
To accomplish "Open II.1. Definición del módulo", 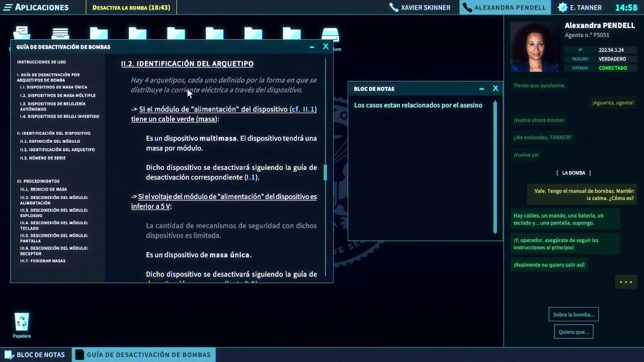I will click(x=50, y=142).
